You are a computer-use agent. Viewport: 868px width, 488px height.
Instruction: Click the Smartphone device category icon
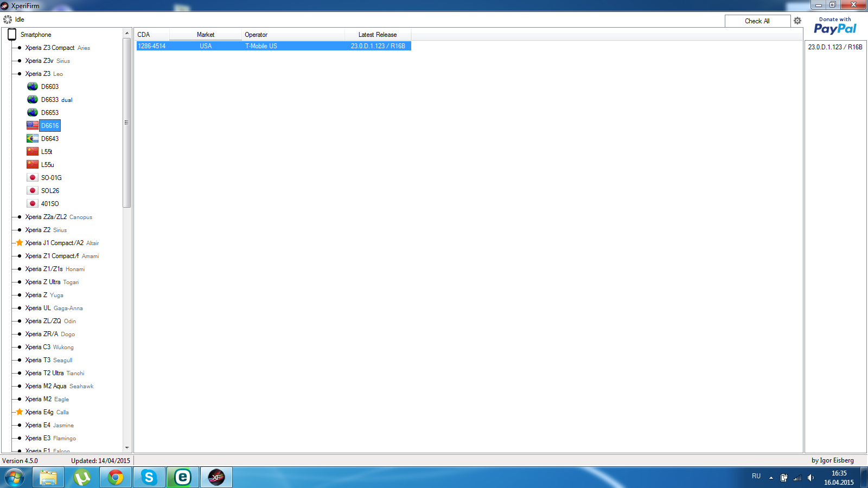(x=12, y=35)
